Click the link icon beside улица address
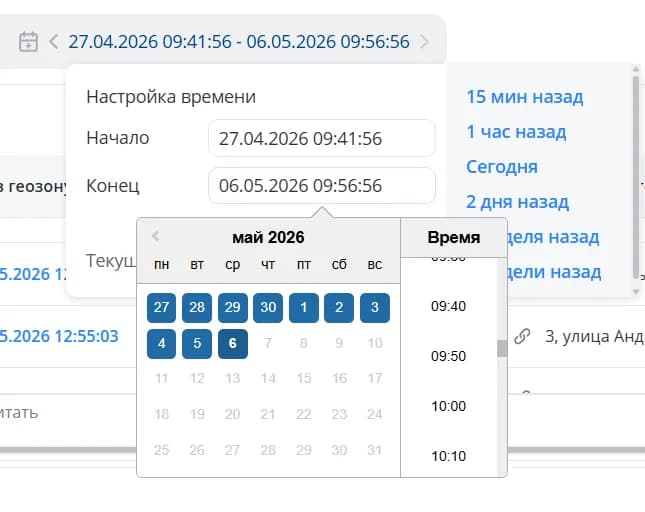This screenshot has width=645, height=512. [522, 336]
